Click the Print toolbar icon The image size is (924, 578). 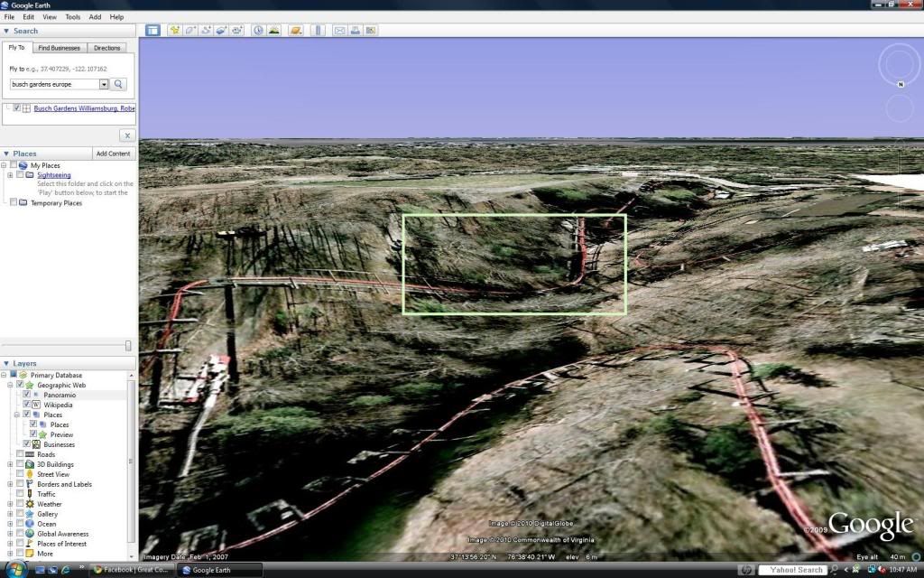[356, 30]
